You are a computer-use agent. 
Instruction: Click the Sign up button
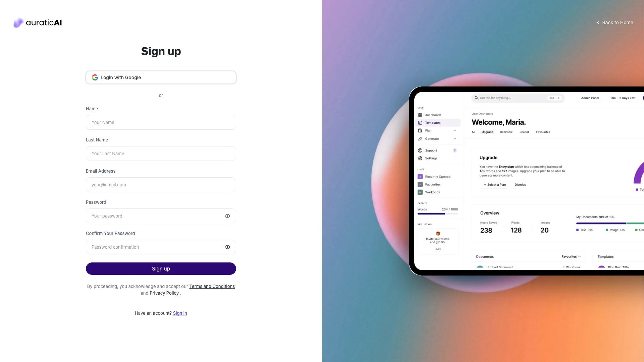pos(161,268)
